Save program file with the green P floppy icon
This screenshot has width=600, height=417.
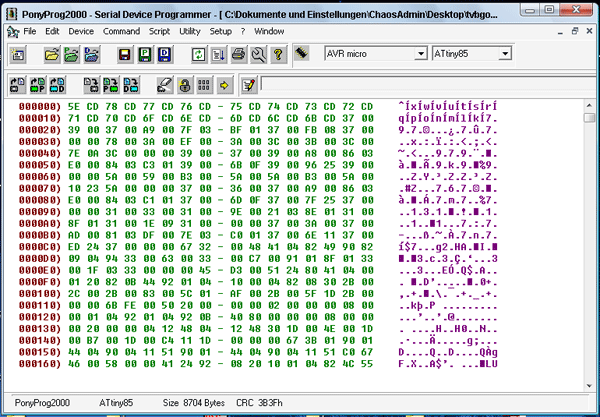pos(145,55)
